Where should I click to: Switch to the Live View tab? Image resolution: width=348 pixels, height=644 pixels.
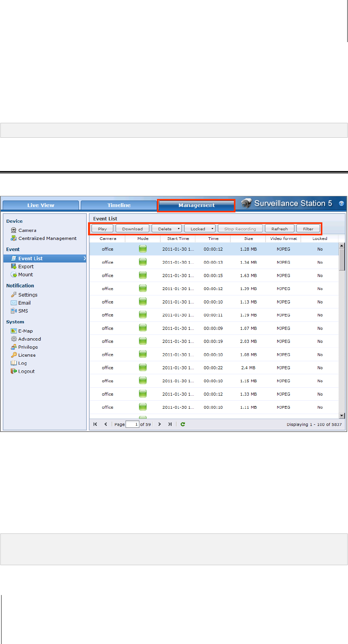click(41, 205)
